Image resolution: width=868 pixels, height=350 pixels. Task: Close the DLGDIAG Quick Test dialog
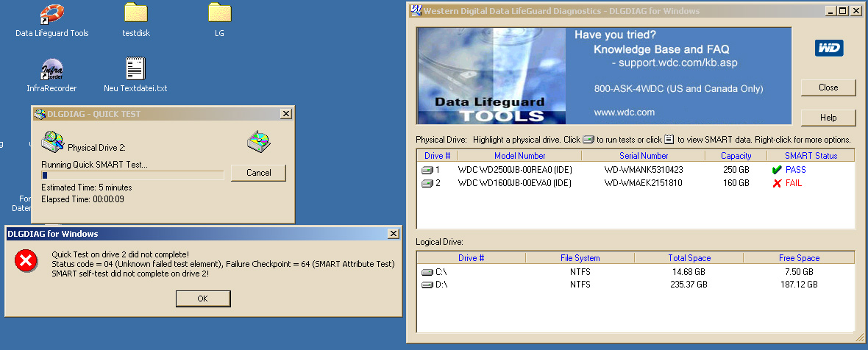(x=285, y=114)
